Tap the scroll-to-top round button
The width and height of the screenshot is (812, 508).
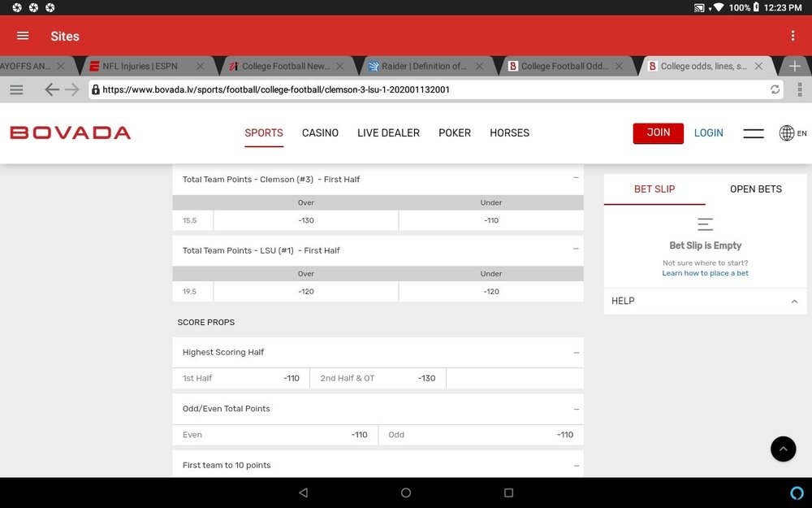pos(783,449)
